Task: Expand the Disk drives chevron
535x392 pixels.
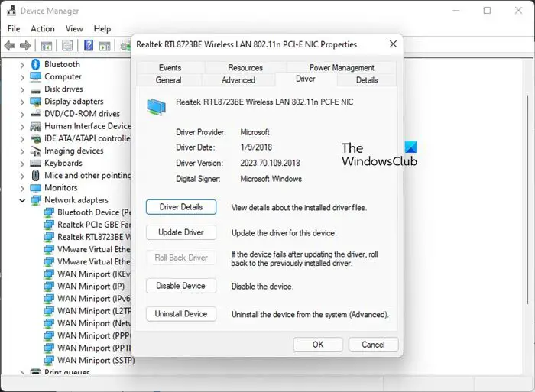Action: click(22, 89)
